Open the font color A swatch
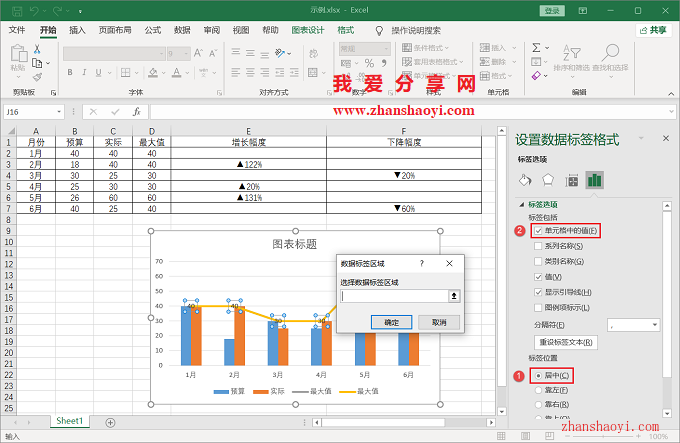This screenshot has width=680, height=443. 176,72
